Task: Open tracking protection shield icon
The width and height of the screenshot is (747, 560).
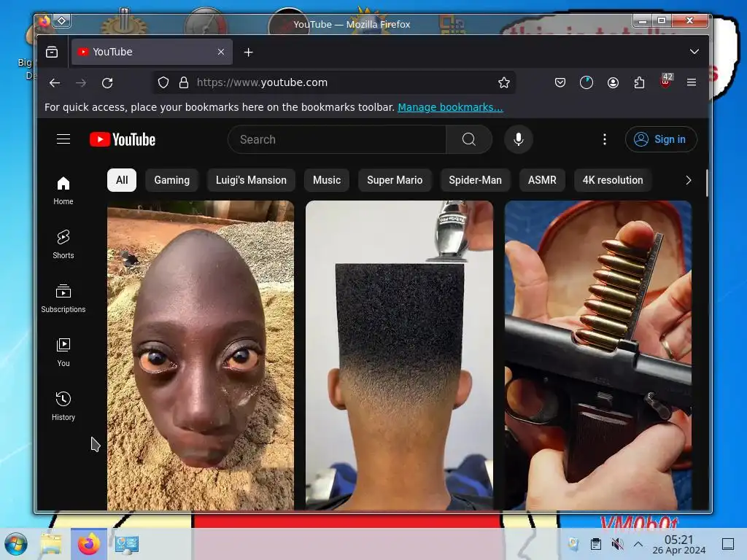Action: [163, 83]
